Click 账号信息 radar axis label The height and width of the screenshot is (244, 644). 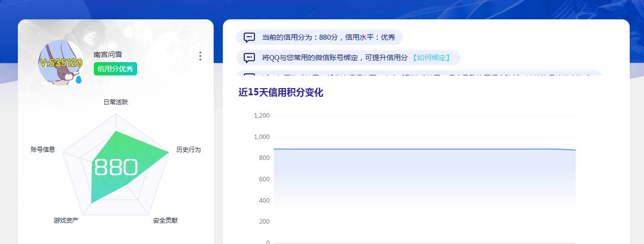(x=43, y=150)
